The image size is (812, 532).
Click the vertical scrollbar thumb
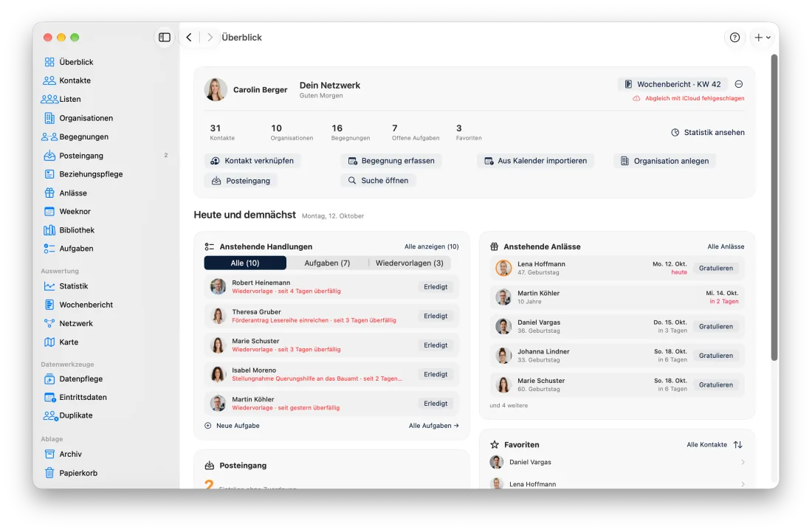774,207
